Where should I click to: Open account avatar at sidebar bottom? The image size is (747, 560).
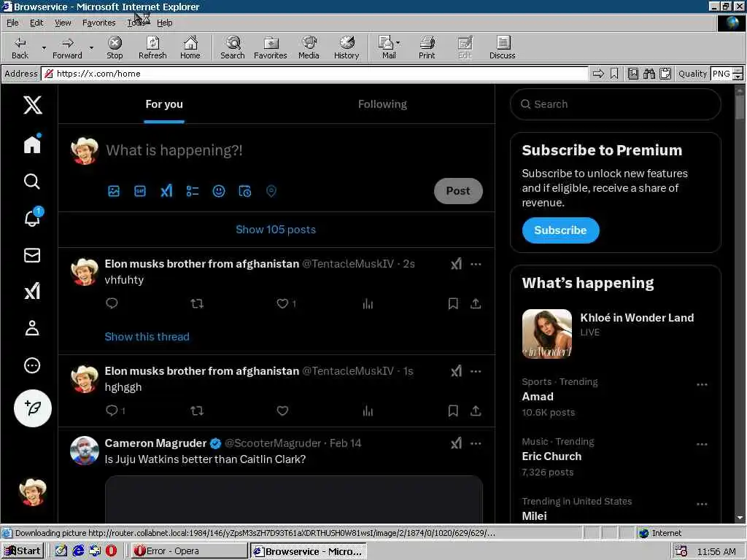tap(32, 492)
